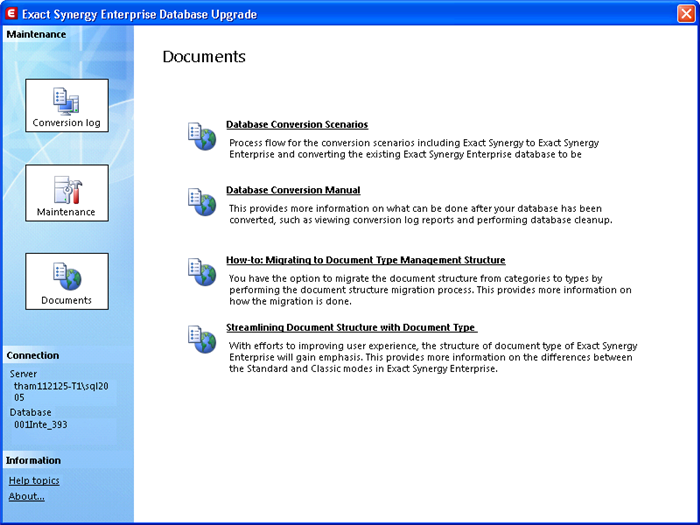Open How-to: Migrating to Document Type link

(366, 260)
